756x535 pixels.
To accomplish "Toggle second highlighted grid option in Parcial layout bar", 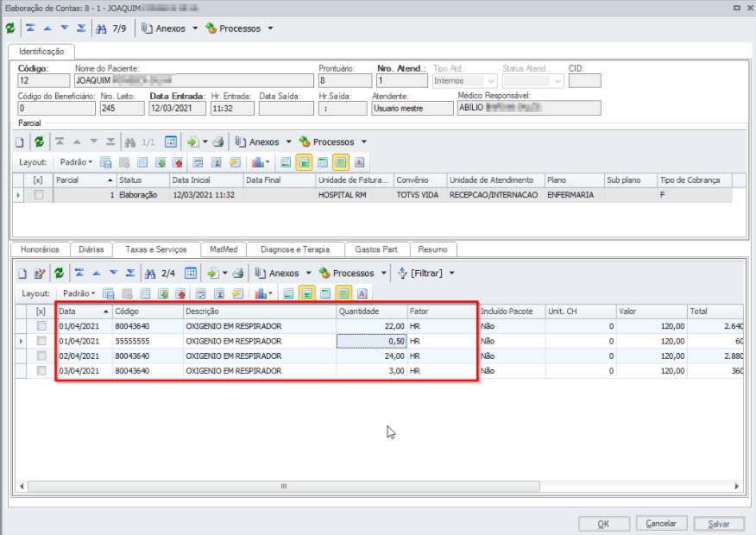I will click(341, 162).
